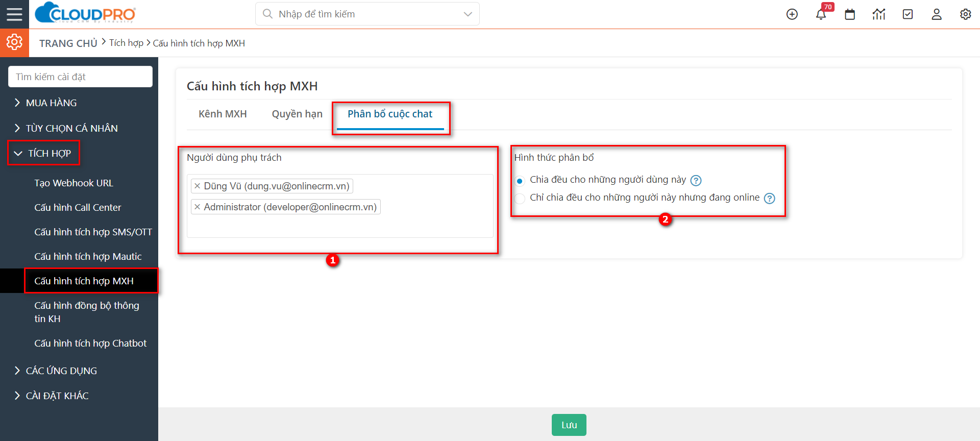Click the Lưu save button
This screenshot has height=441, width=980.
pos(569,425)
